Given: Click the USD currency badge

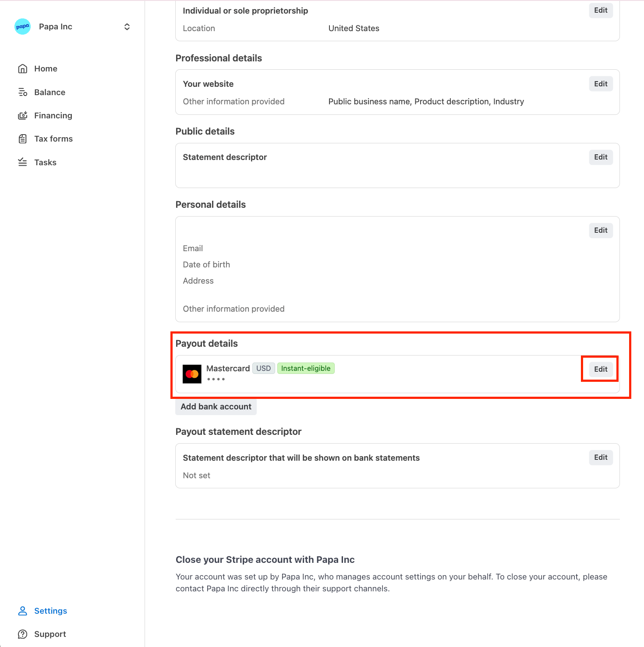Looking at the screenshot, I should click(x=263, y=368).
